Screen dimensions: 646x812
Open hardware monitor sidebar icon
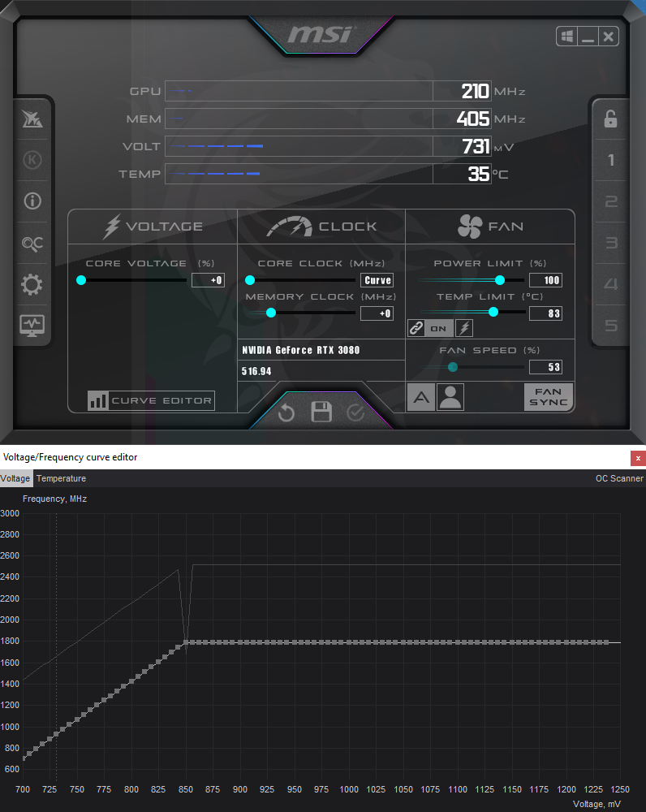pos(32,326)
